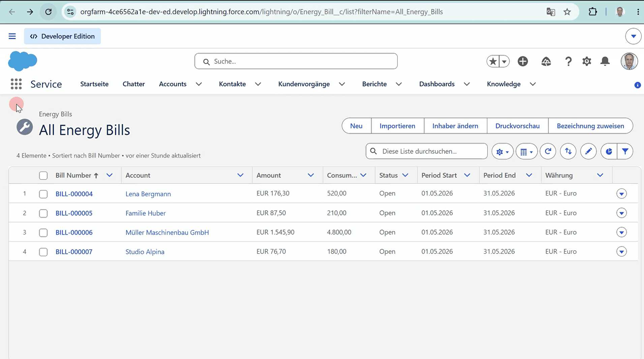
Task: Open the Kontakte tab
Action: 232,84
